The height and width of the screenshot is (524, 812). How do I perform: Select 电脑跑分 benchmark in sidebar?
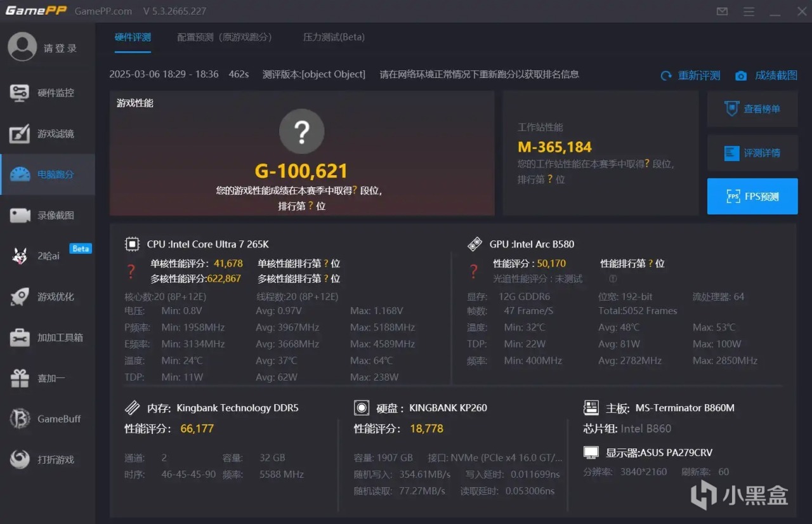(48, 174)
